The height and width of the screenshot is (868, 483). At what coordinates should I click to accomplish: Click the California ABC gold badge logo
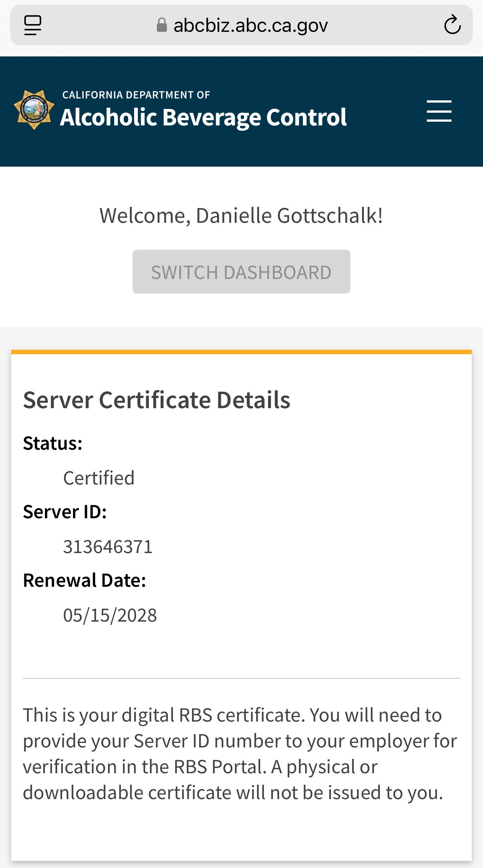point(34,110)
